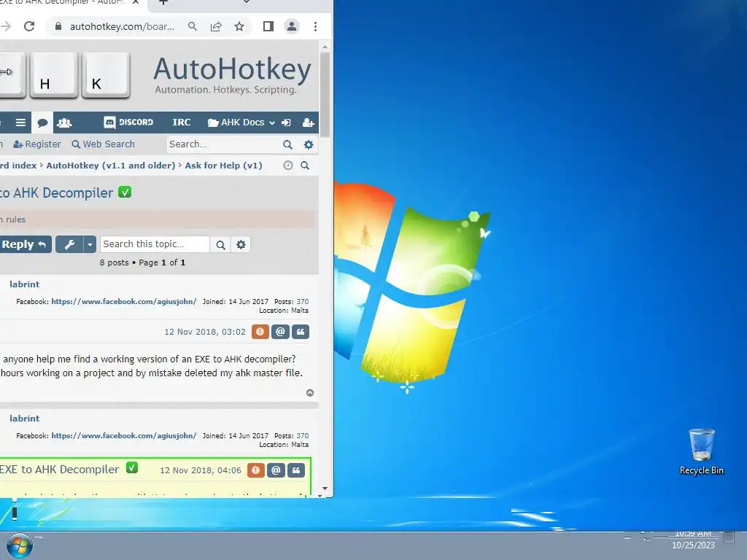Open the members group icon
Screen dimensions: 747x560
[64, 122]
